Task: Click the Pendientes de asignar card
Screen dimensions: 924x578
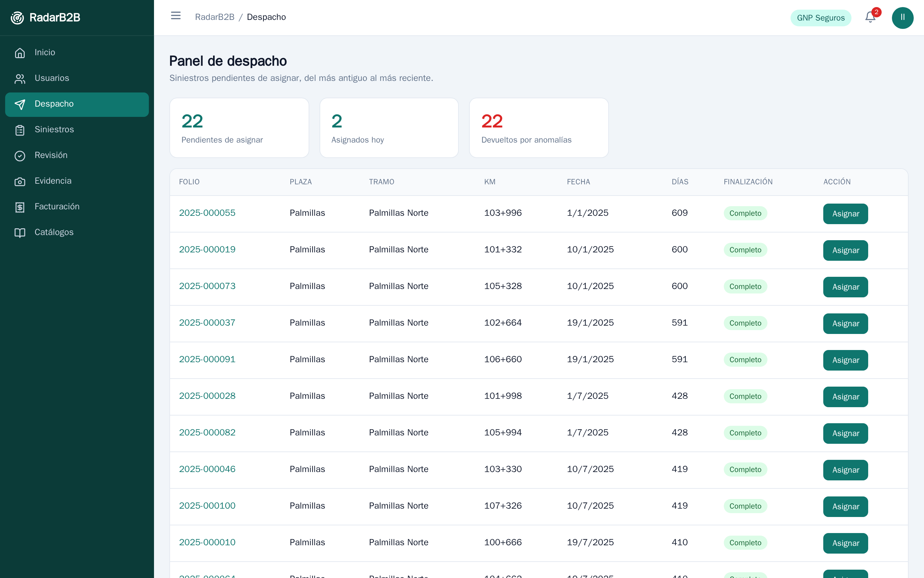Action: coord(239,128)
